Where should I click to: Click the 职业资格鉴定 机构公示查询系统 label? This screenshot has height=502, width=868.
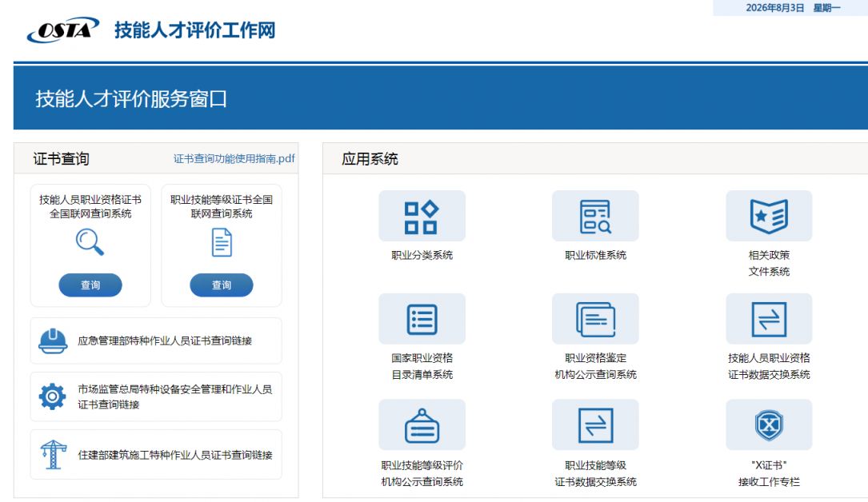tap(596, 366)
